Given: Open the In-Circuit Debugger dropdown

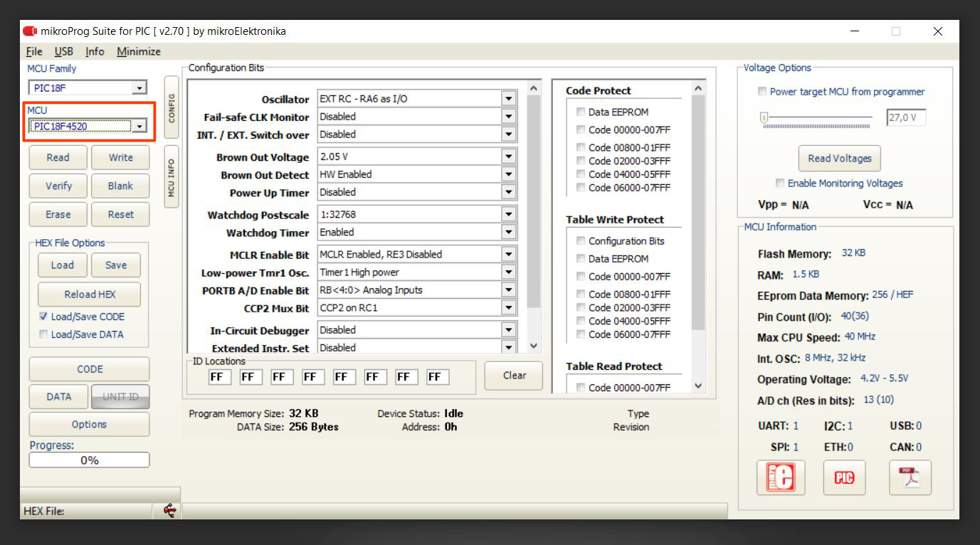Looking at the screenshot, I should (508, 330).
